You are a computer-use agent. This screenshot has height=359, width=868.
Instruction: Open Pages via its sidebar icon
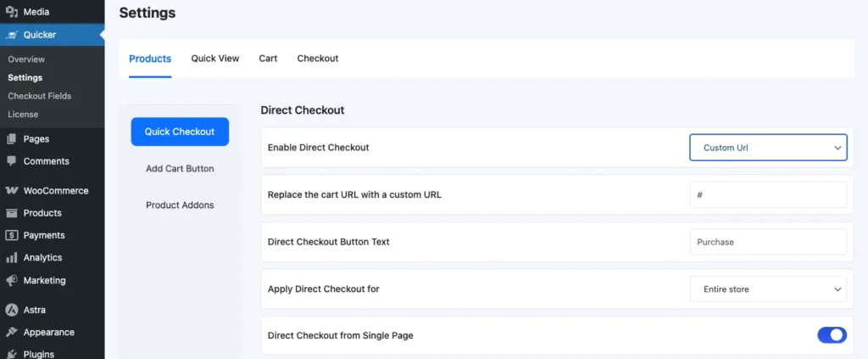(x=12, y=139)
